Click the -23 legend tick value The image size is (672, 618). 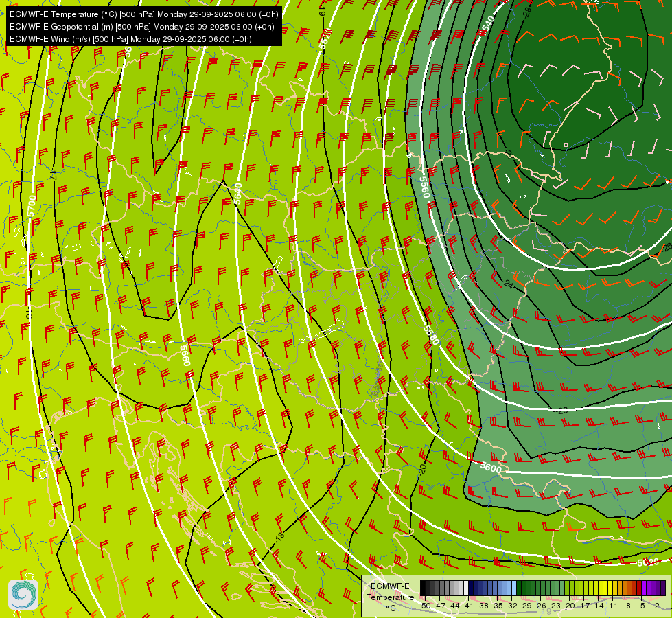pos(555,606)
